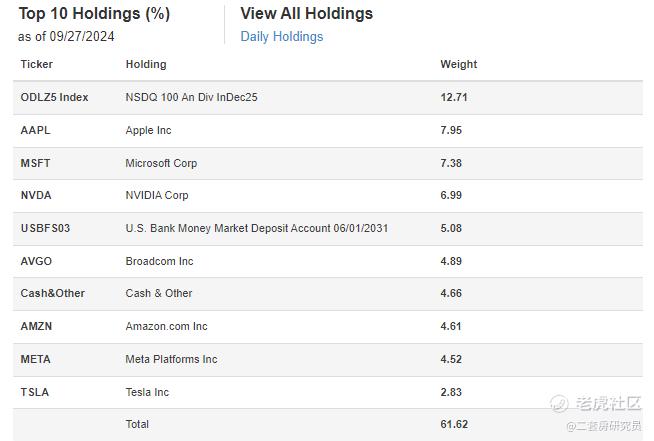Viewport: 654px width, 441px height.
Task: Select the Cash&Other ticker cell
Action: tap(52, 293)
